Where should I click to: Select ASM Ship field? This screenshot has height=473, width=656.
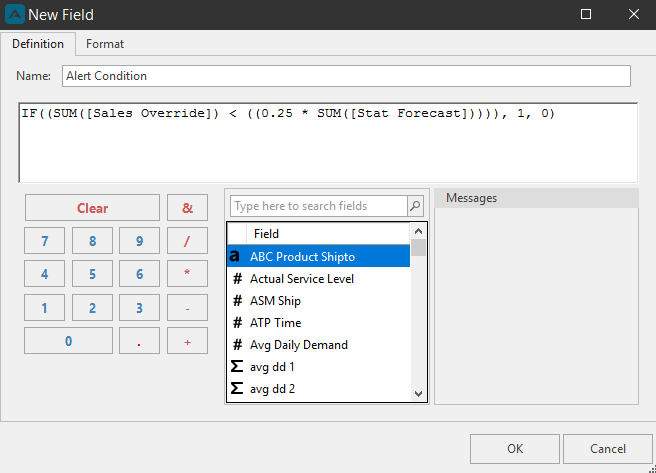pos(318,301)
